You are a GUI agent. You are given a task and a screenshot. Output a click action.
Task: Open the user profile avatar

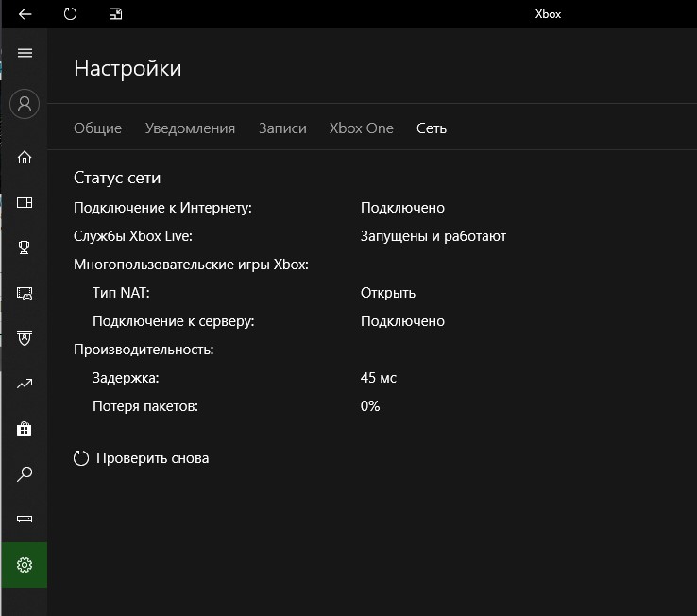(25, 104)
